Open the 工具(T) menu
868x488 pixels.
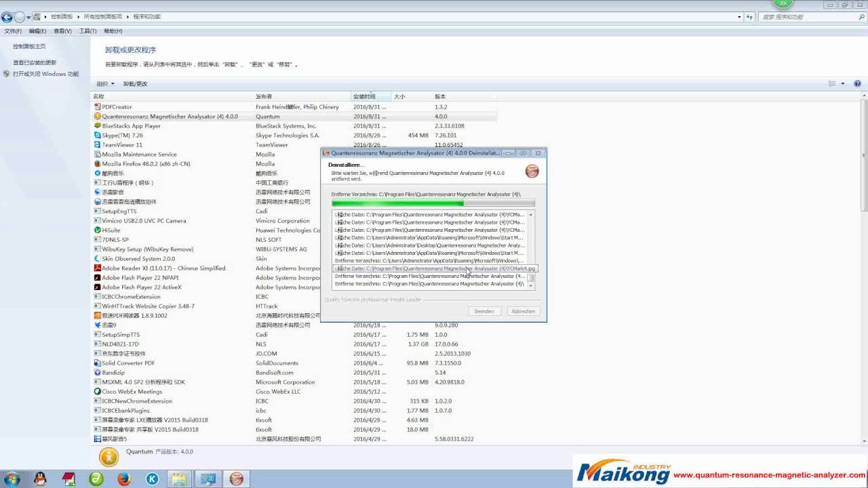point(87,31)
